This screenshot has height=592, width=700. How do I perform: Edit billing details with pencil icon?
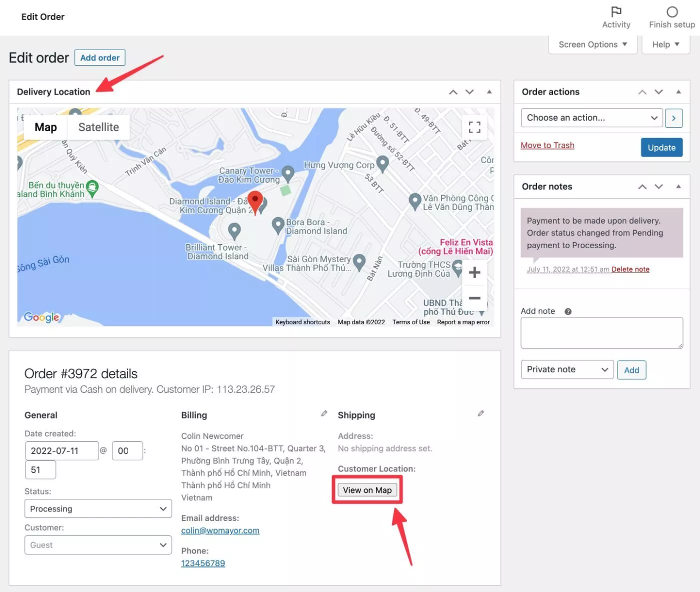324,413
